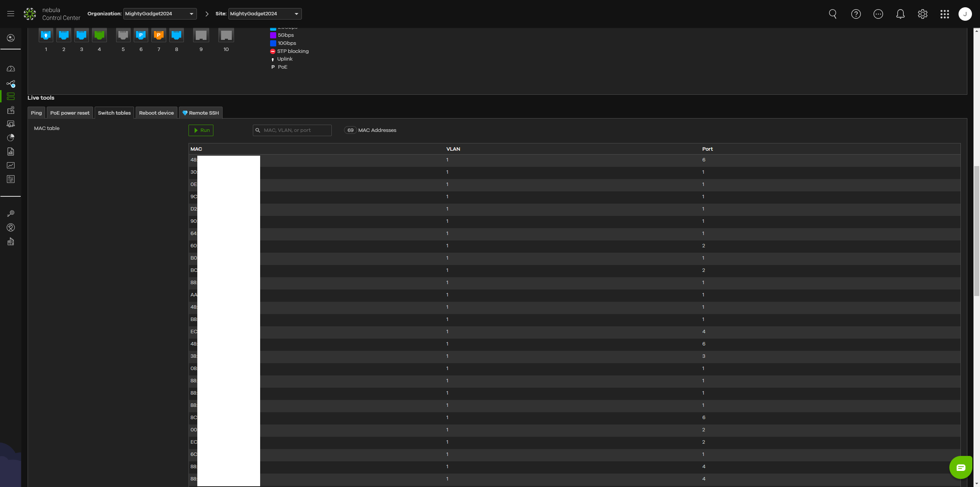
Task: Open the clients devices sidebar icon
Action: (11, 124)
